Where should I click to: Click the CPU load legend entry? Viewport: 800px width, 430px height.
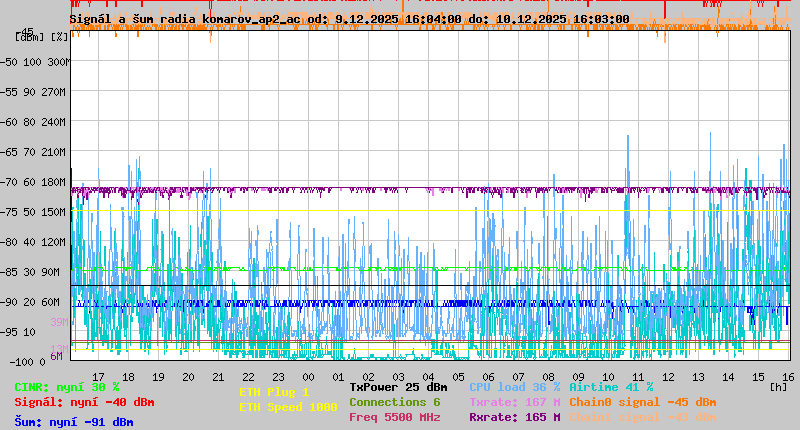(514, 387)
